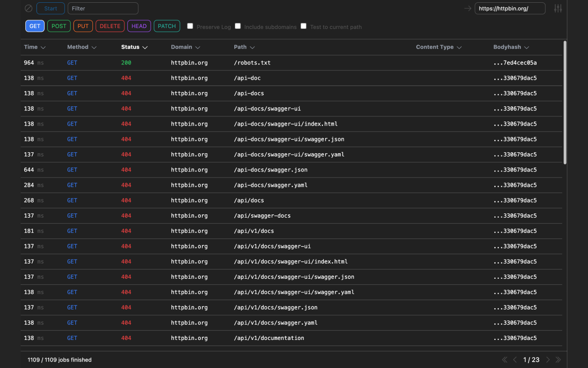
Task: Select the /api/v1/docs/swagger-ui/index.html row
Action: [x=291, y=262]
